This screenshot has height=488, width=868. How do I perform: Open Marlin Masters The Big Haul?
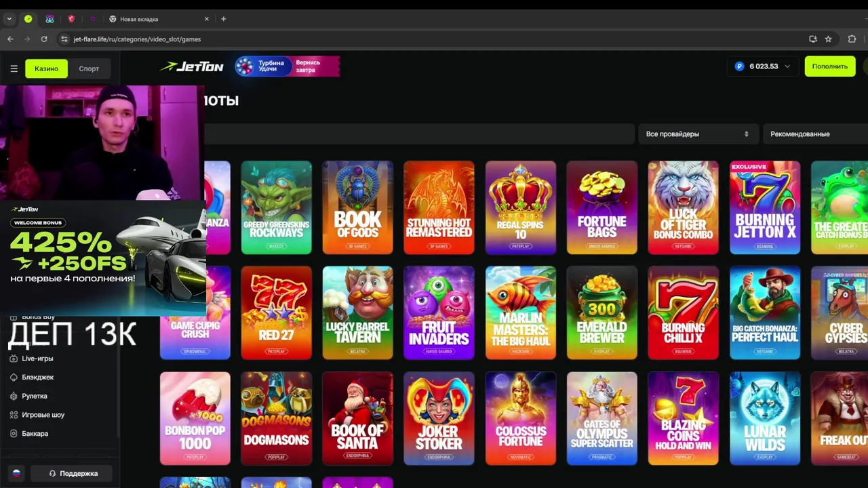(521, 312)
